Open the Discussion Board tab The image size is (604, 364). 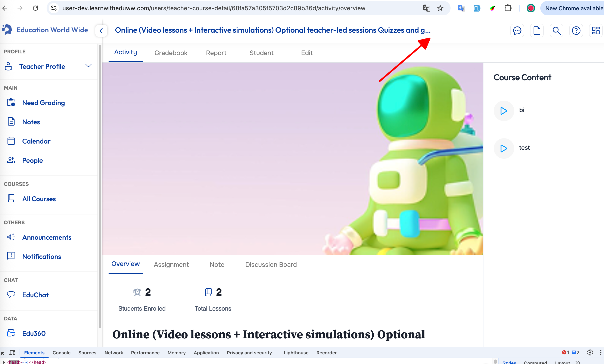[x=271, y=264]
